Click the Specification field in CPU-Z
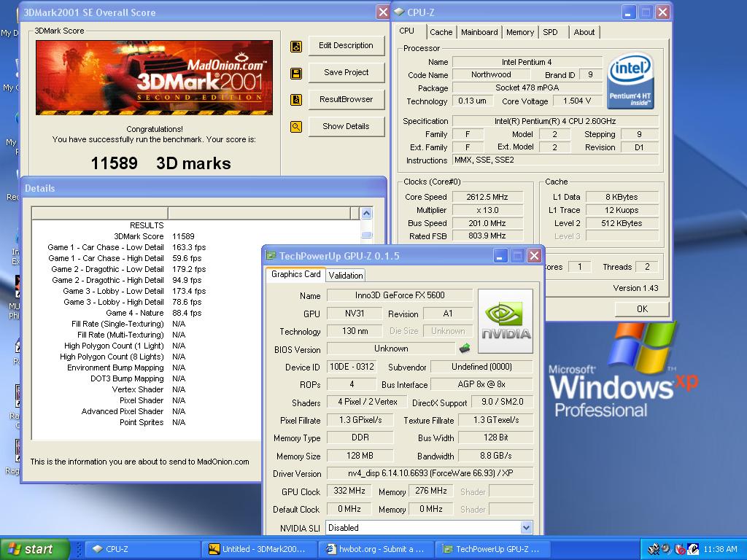This screenshot has width=747, height=560. tap(555, 122)
